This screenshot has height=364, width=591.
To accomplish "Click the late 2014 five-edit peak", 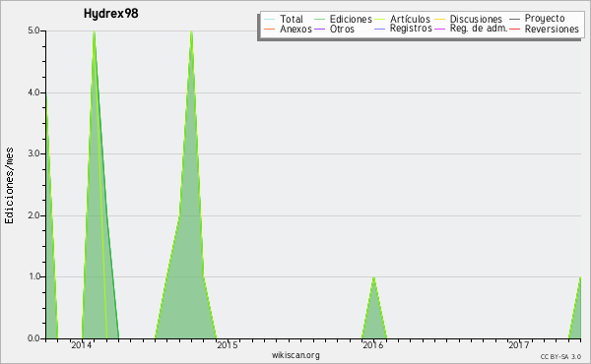I will coord(191,32).
